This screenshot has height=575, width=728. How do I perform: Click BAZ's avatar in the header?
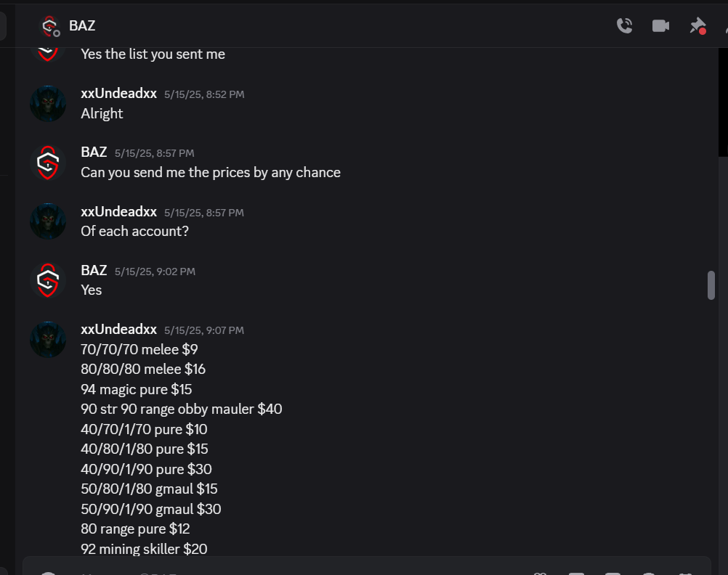(49, 26)
